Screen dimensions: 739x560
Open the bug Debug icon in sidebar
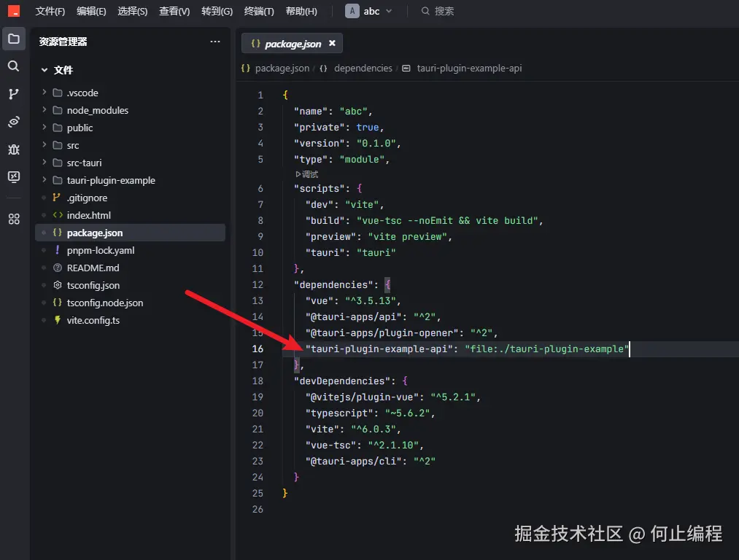point(14,149)
